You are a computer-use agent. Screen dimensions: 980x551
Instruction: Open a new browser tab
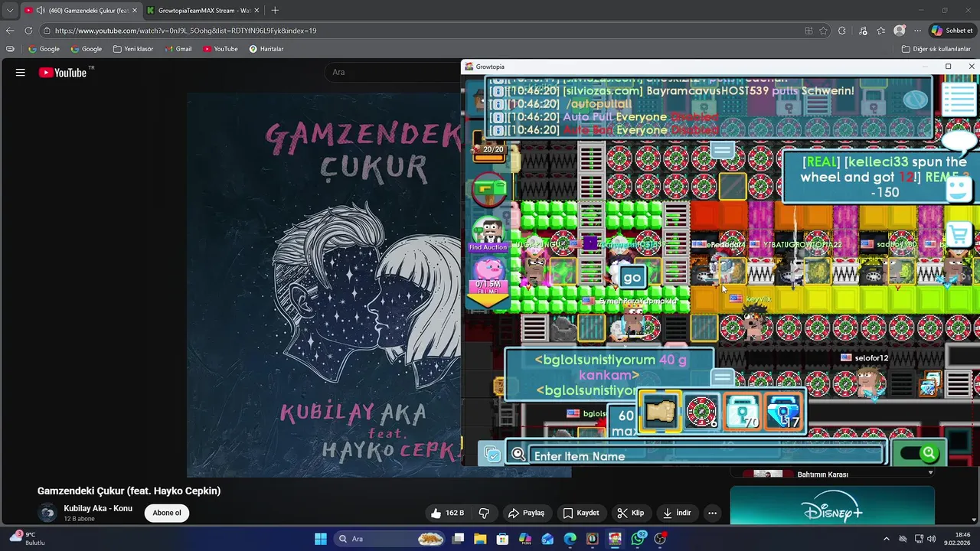click(x=275, y=11)
